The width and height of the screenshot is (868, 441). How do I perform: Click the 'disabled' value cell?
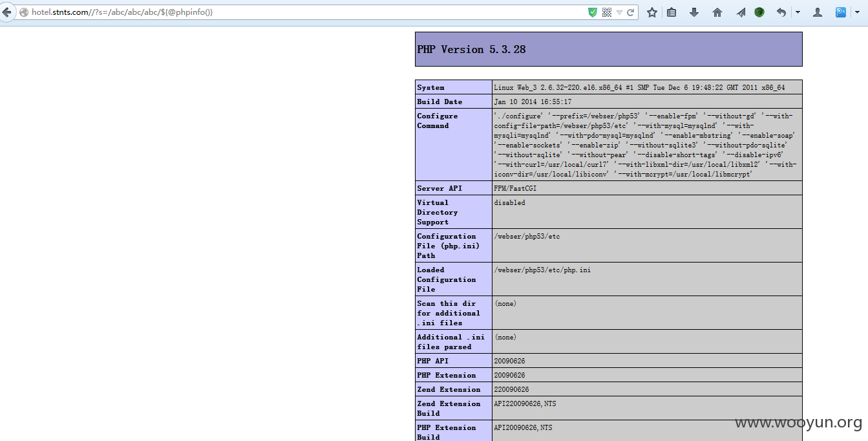[647, 212]
